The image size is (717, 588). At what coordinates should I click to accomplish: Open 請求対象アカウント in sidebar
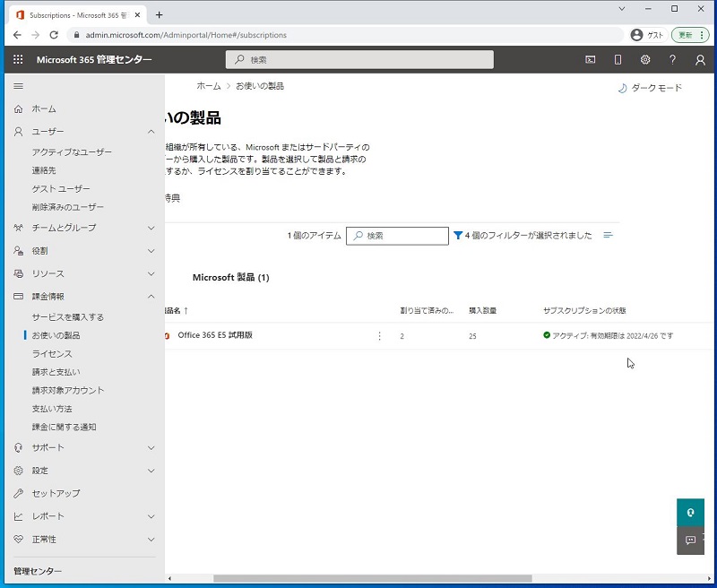point(68,390)
